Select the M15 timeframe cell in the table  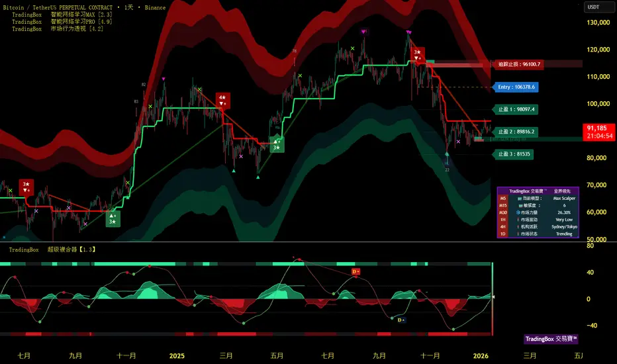(x=503, y=206)
